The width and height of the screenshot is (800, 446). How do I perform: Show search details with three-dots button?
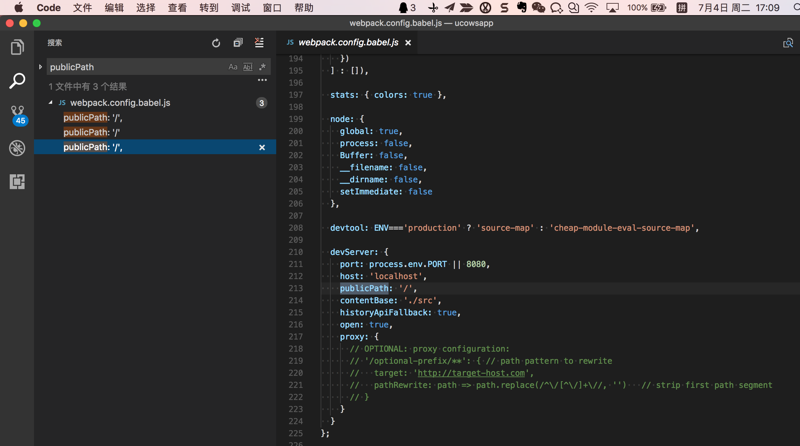pos(262,81)
